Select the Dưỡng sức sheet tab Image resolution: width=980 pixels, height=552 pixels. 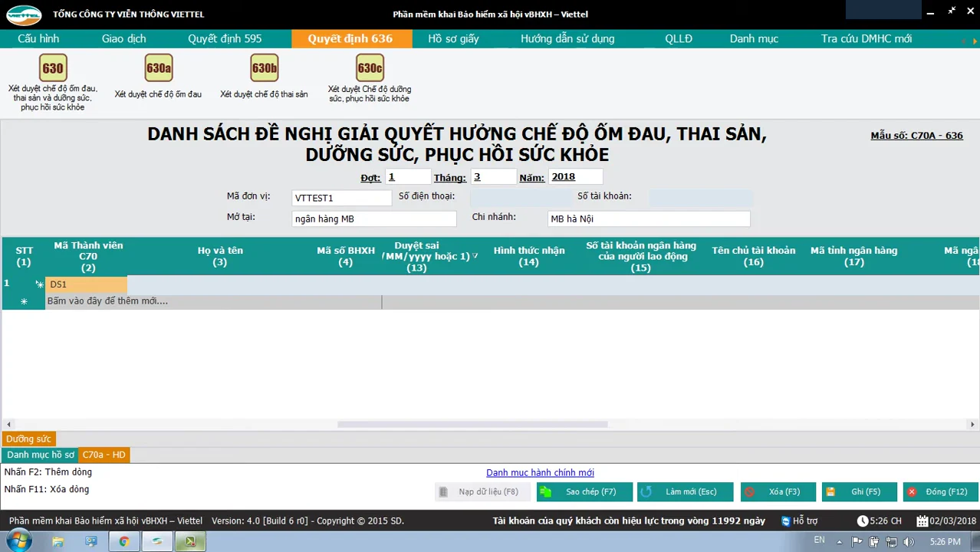[x=28, y=439]
